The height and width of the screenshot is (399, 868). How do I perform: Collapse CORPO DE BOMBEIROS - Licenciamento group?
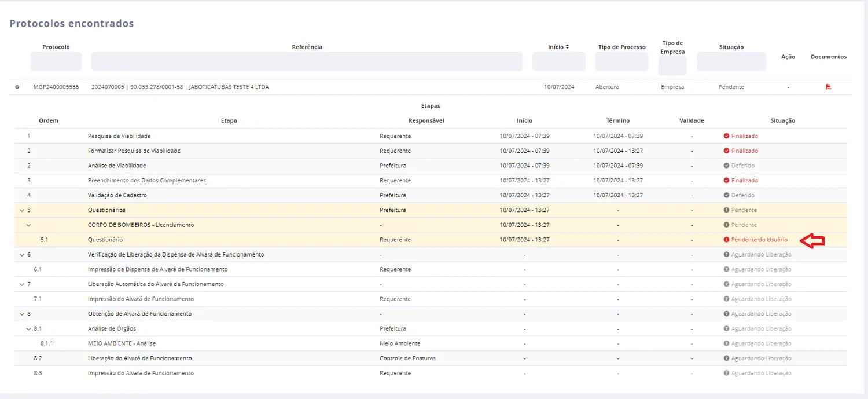pyautogui.click(x=28, y=225)
